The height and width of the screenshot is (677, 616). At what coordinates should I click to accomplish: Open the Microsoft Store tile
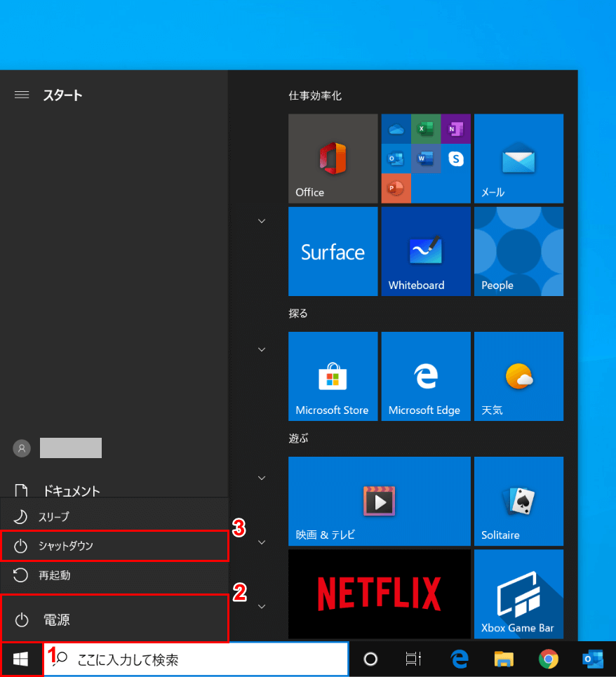333,376
